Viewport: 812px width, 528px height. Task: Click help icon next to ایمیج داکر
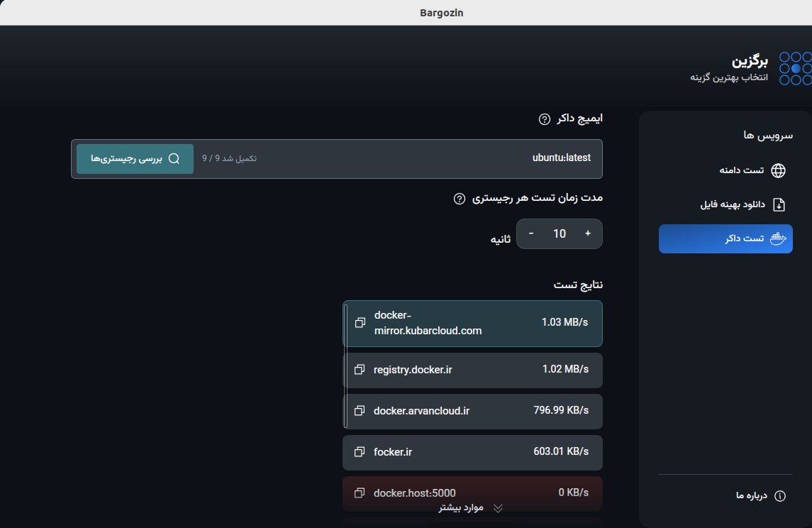point(544,119)
